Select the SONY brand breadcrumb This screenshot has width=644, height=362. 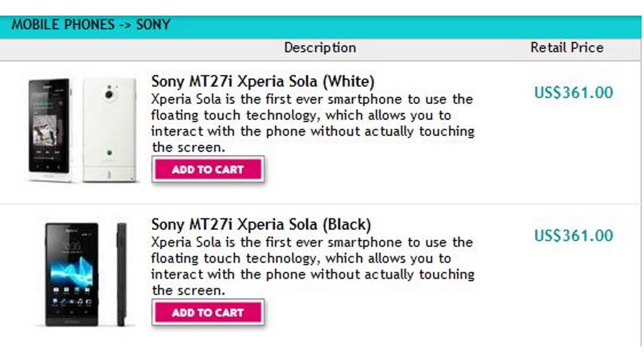coord(154,25)
